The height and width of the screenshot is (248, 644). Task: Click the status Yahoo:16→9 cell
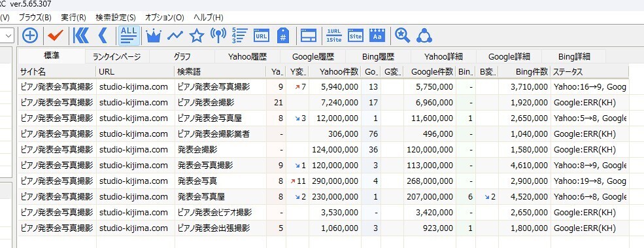pyautogui.click(x=590, y=87)
